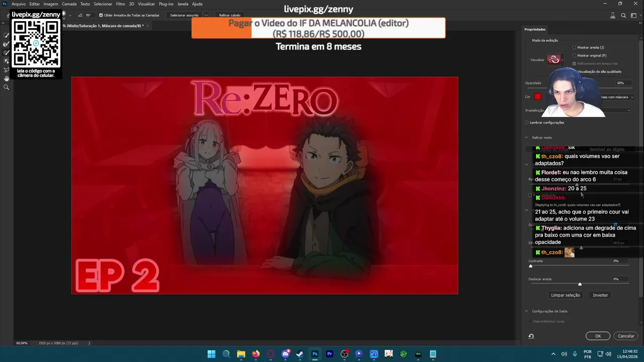This screenshot has width=644, height=362.
Task: Open the Arquivo menu
Action: [x=19, y=4]
